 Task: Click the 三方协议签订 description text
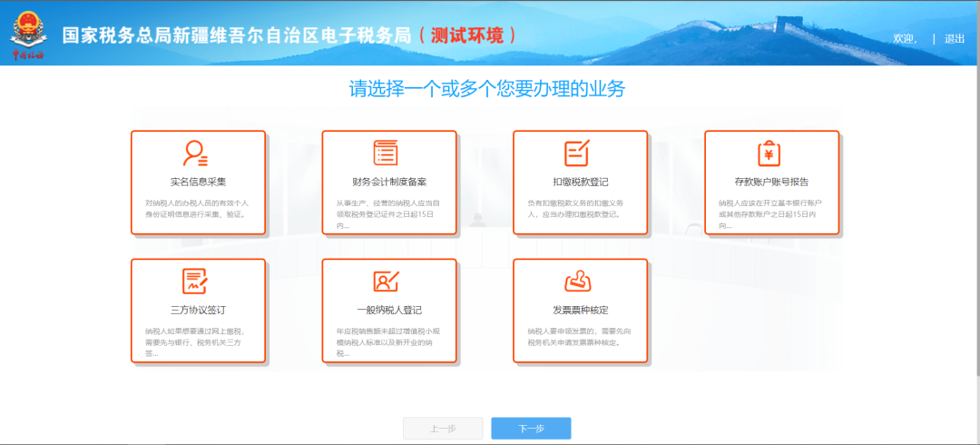(x=196, y=342)
